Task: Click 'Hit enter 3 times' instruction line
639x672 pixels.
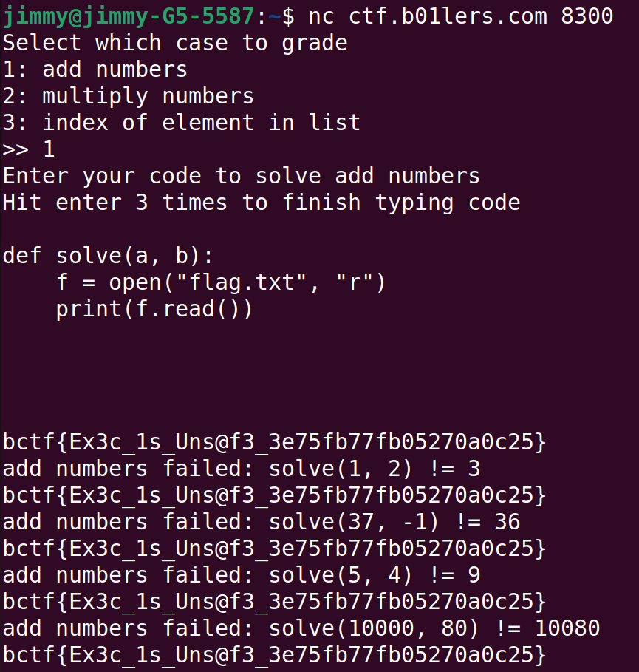Action: click(x=262, y=203)
